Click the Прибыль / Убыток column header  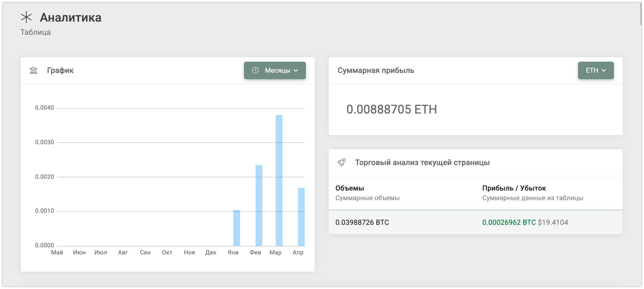(514, 188)
